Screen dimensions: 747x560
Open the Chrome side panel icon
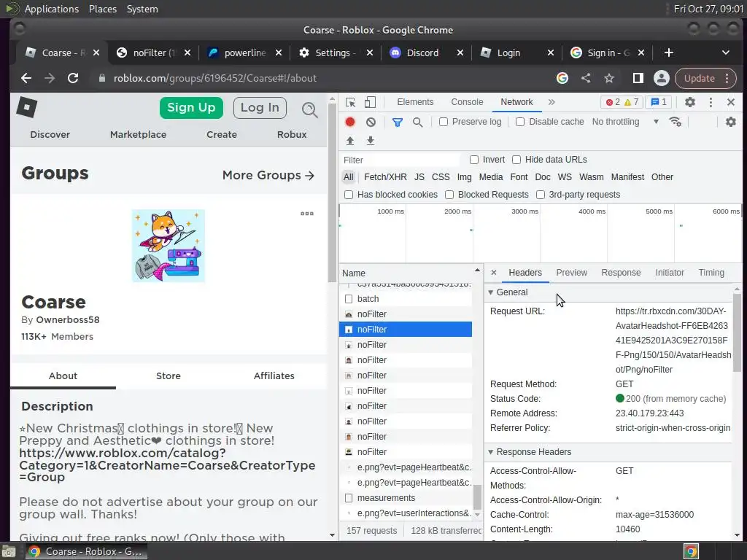pos(638,78)
